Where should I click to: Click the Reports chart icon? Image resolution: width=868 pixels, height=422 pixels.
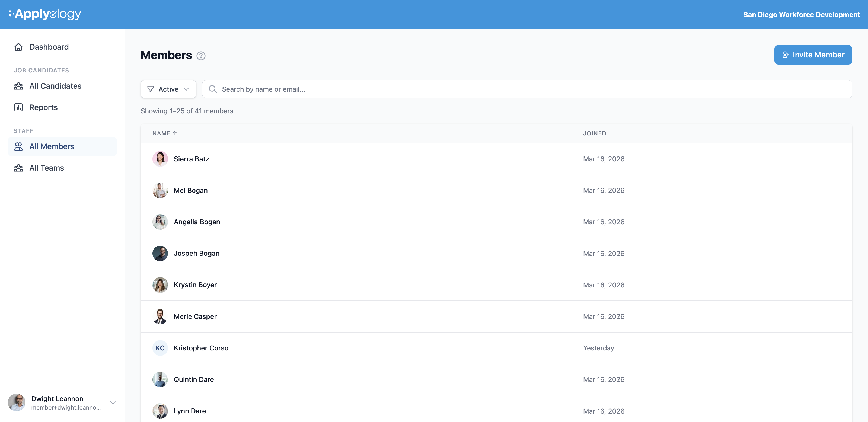18,107
